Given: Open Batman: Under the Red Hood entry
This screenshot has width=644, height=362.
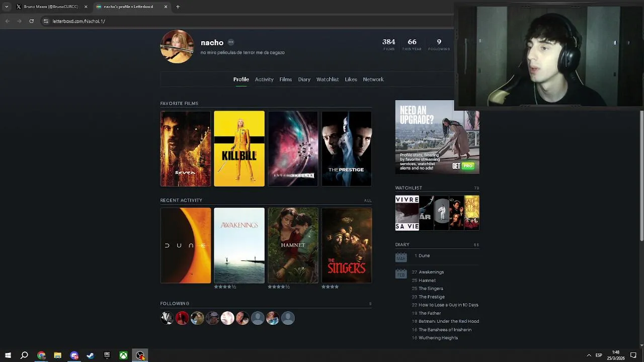Looking at the screenshot, I should click(x=449, y=321).
